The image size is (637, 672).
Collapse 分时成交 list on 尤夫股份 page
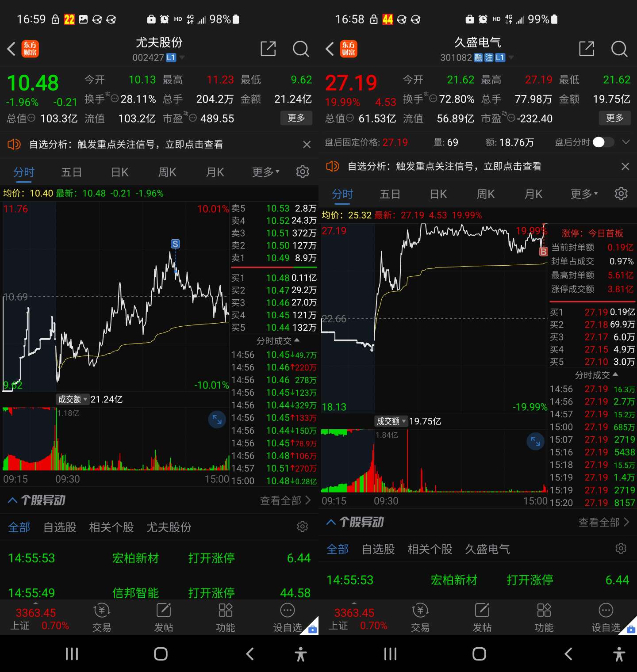(x=278, y=341)
